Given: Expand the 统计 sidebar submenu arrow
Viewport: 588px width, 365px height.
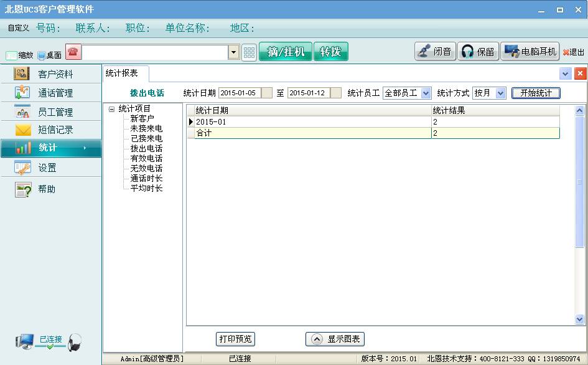Looking at the screenshot, I should click(x=85, y=148).
